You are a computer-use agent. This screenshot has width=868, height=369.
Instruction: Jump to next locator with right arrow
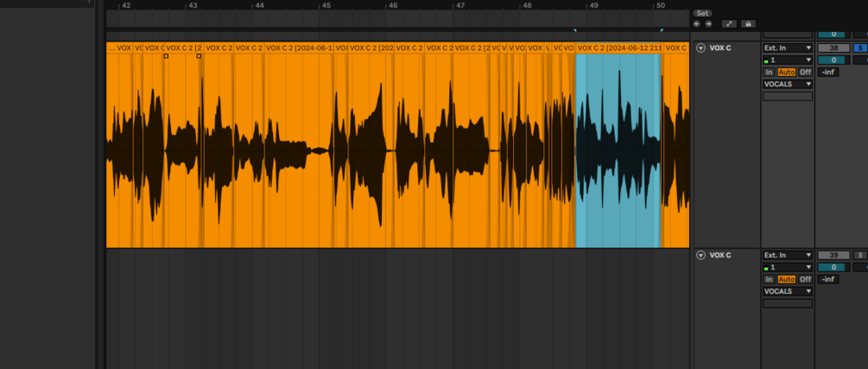[708, 24]
